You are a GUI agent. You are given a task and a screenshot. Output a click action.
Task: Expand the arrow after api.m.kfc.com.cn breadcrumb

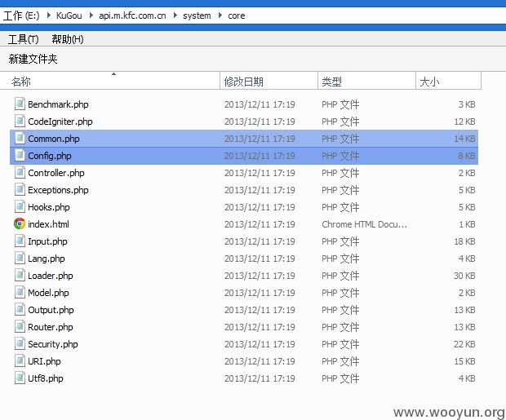175,15
